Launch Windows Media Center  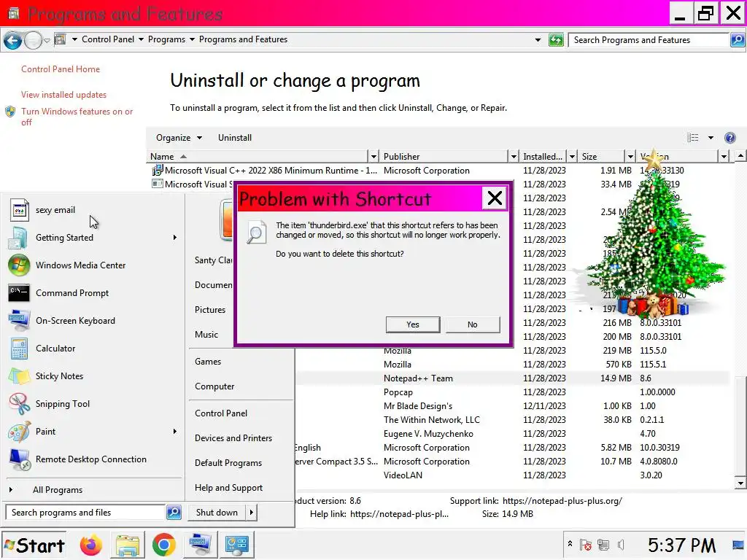[80, 265]
